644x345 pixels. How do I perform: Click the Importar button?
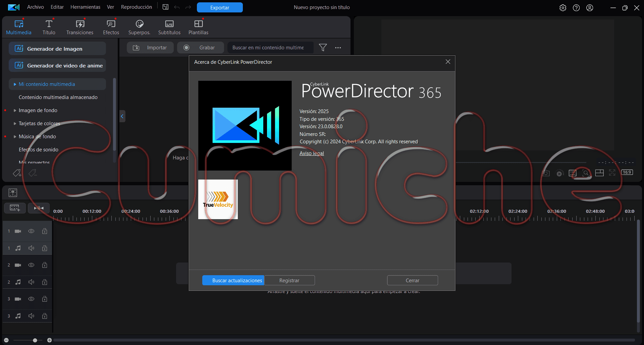(x=150, y=48)
